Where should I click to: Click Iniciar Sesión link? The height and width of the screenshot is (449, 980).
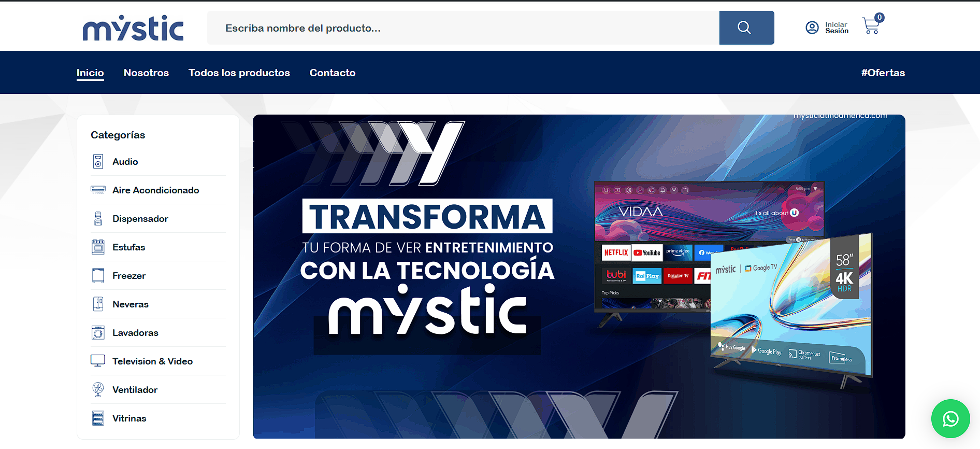click(x=837, y=28)
